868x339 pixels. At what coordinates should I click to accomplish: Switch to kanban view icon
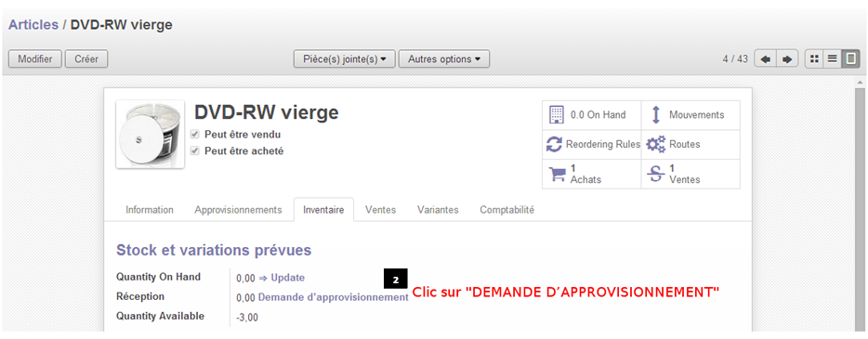[814, 59]
